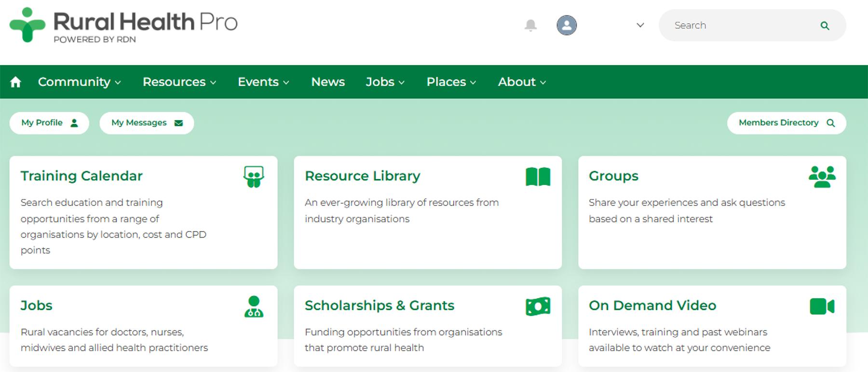
Task: Open the My Profile button
Action: [x=49, y=123]
